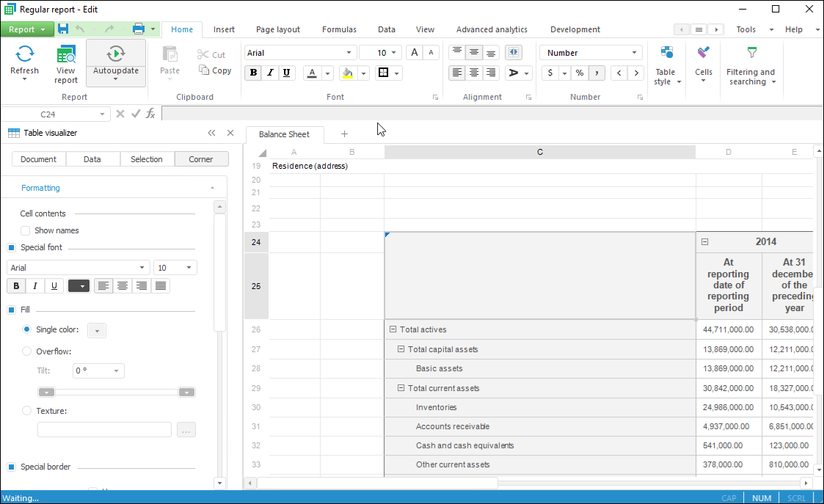Click the Autoupdate button
This screenshot has width=824, height=504.
pyautogui.click(x=115, y=62)
